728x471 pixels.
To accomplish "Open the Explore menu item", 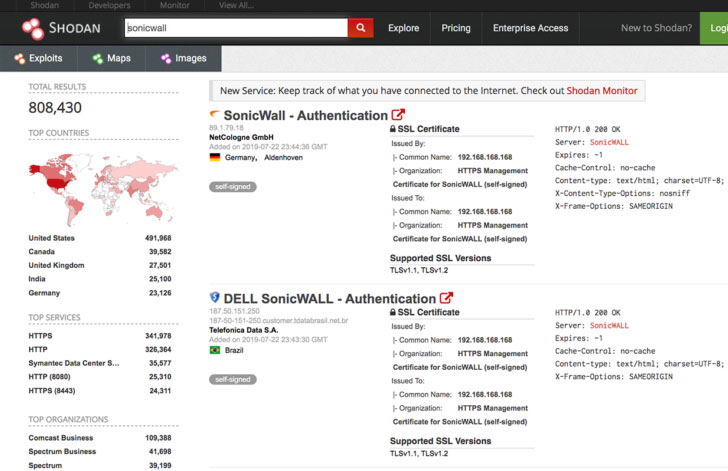I will (403, 28).
